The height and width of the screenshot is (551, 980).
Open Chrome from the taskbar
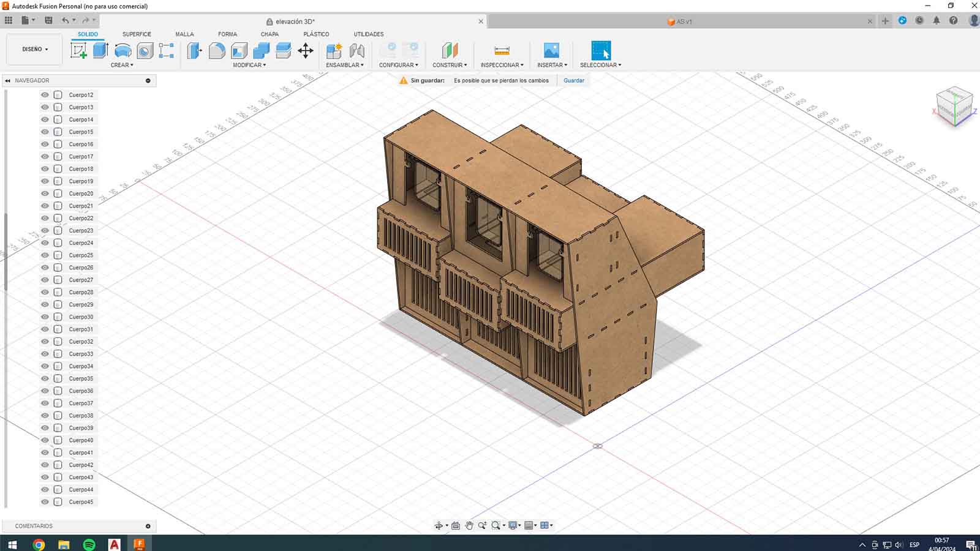click(39, 544)
